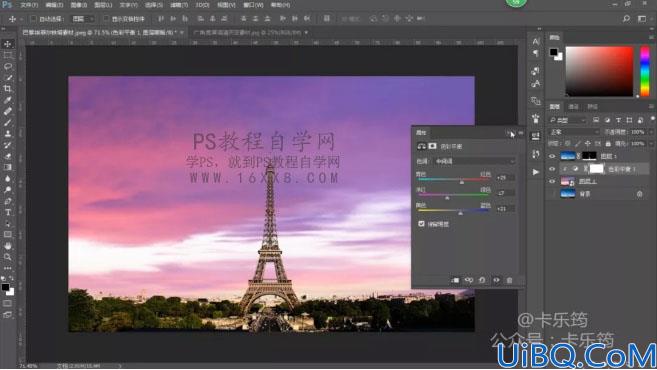Toggle layer filtering switch in Layers panel
Viewport: 657px width, 370px height.
[x=652, y=119]
